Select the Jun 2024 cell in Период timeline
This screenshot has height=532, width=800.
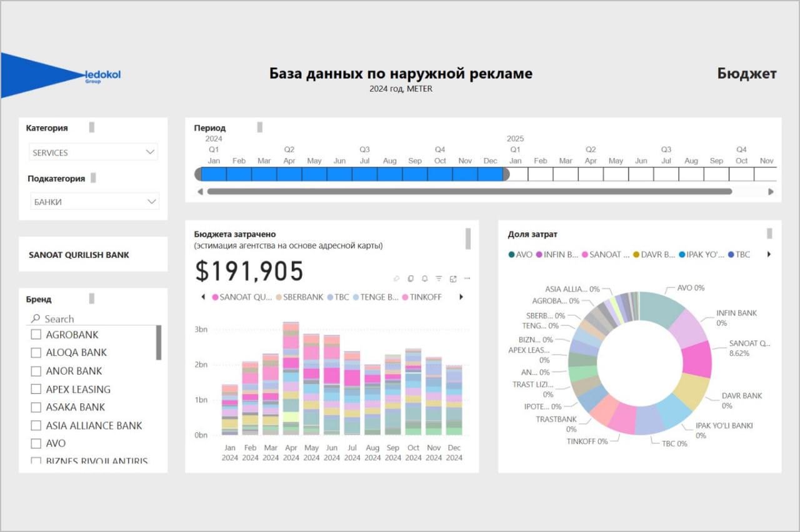tap(339, 174)
